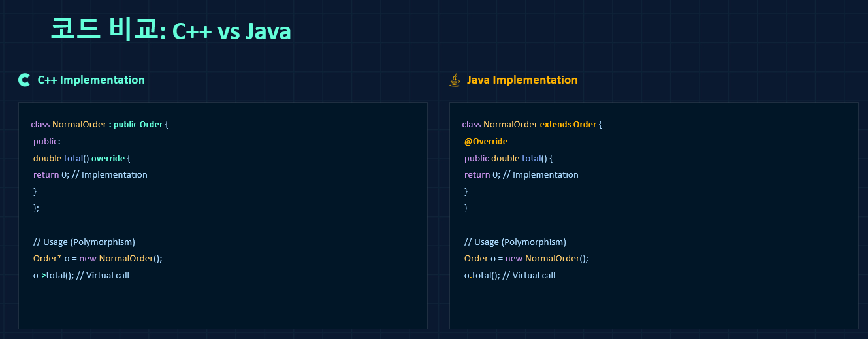Image resolution: width=868 pixels, height=339 pixels.
Task: Click 'return 0;' in the C++ code block
Action: [x=51, y=174]
